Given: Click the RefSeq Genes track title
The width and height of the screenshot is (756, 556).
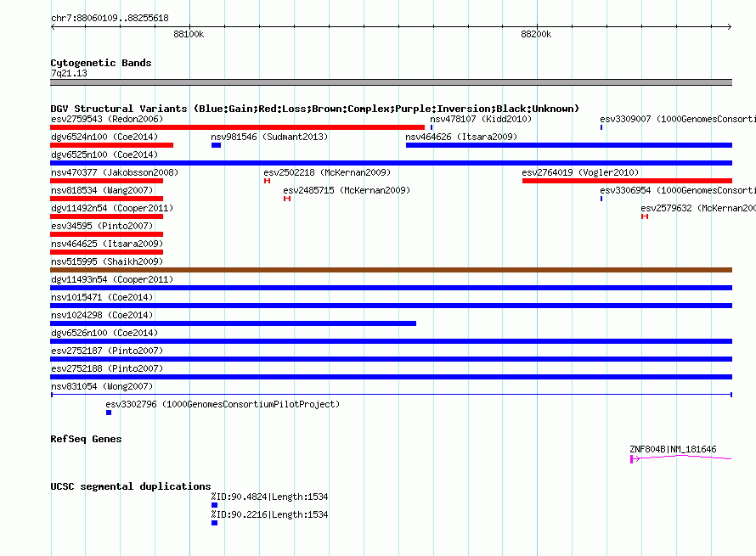Looking at the screenshot, I should (x=86, y=439).
